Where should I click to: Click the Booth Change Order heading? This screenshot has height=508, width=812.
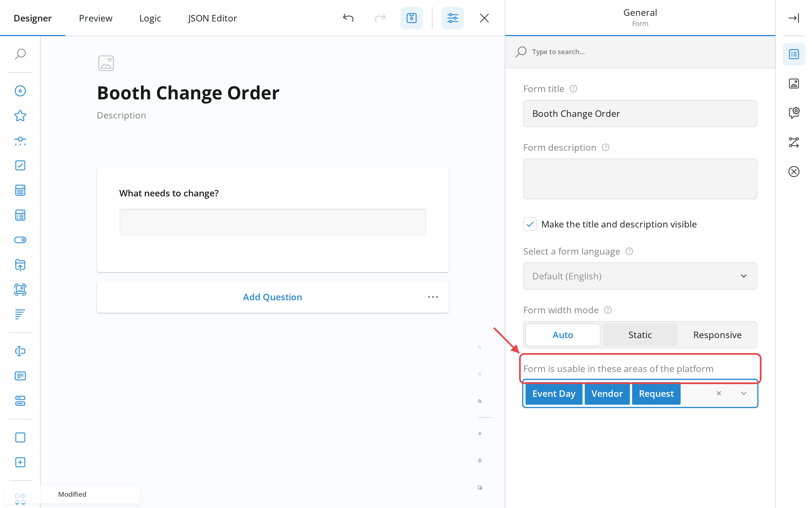(188, 93)
